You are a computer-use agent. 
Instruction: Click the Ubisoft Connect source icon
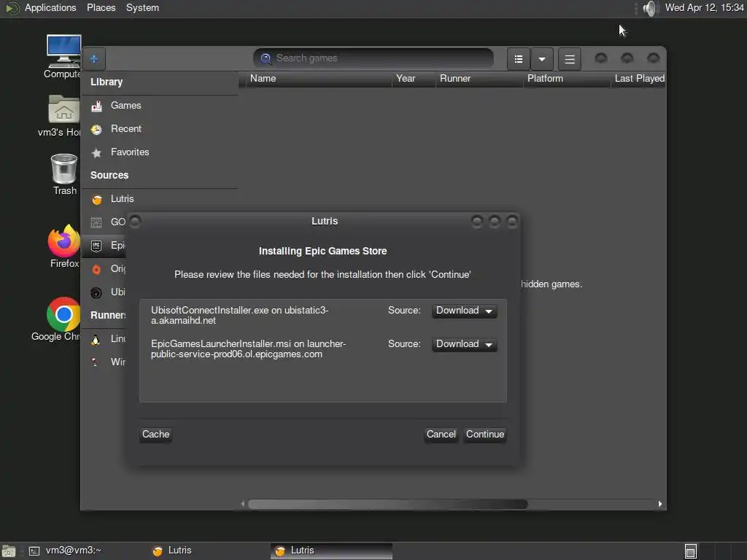96,292
